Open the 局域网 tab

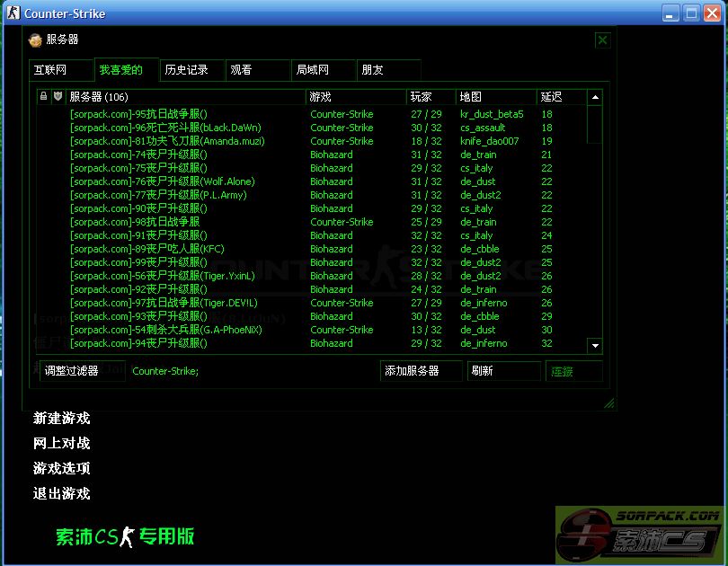[x=313, y=70]
